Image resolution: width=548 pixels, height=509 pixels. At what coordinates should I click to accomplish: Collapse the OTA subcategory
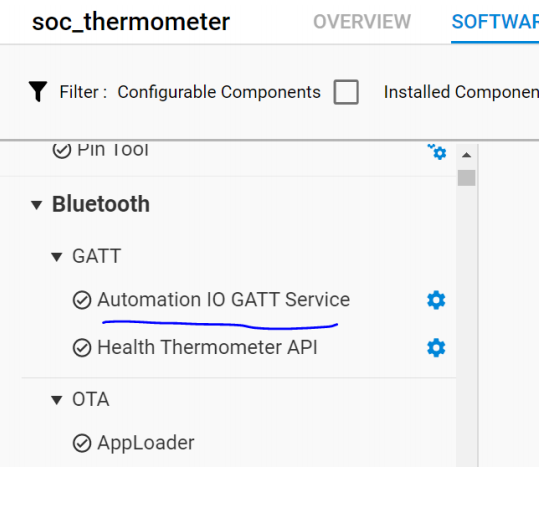[x=57, y=400]
